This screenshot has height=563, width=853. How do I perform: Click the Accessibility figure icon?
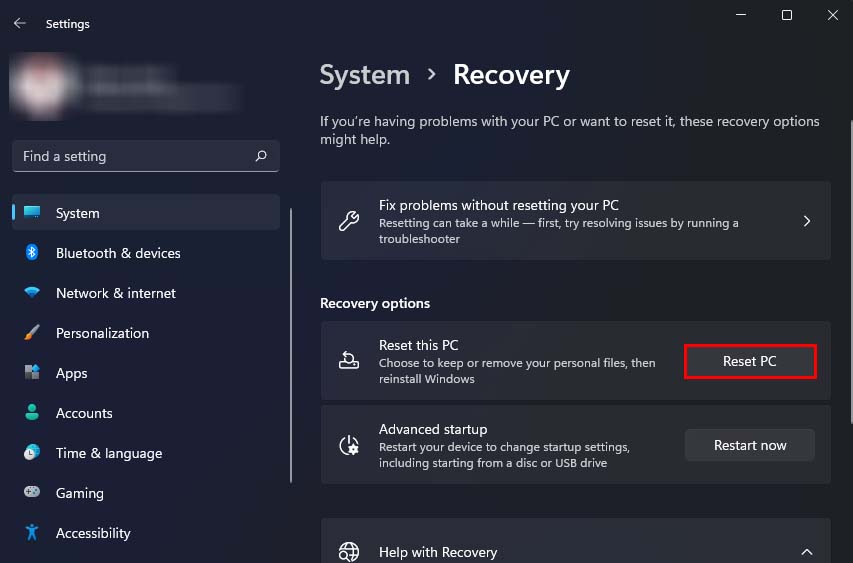click(x=32, y=533)
